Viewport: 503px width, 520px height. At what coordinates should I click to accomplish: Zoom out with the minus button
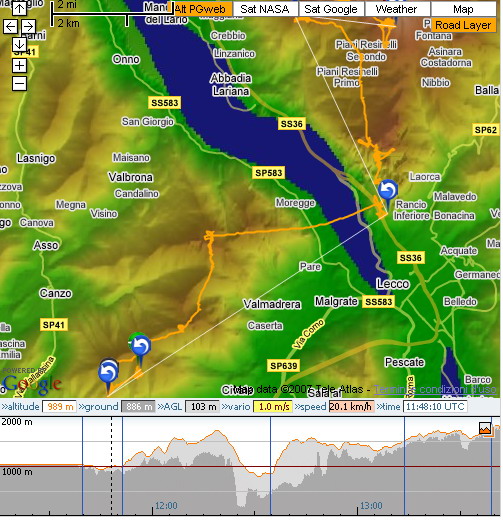[x=19, y=83]
